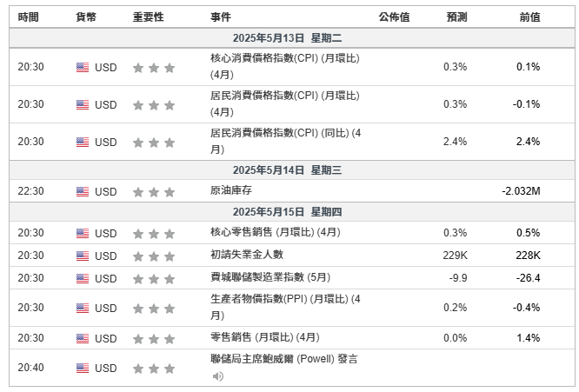Open 聯儲局主席鮑威爾 (Powell) 發言 event
The image size is (579, 392).
284,359
